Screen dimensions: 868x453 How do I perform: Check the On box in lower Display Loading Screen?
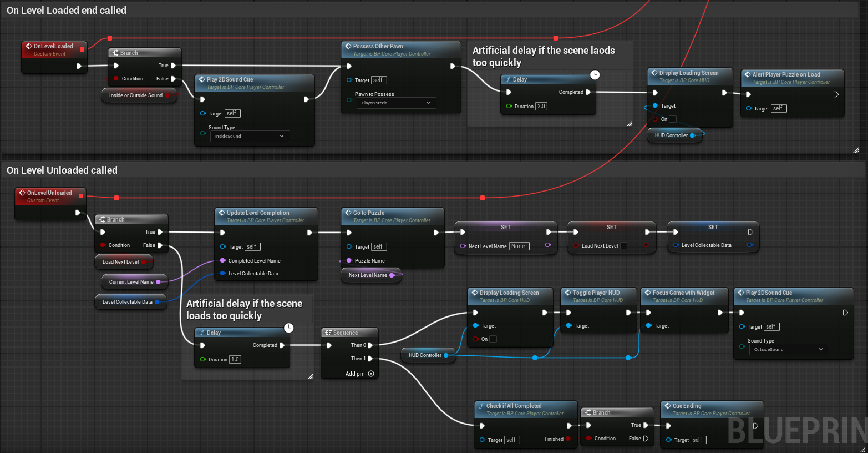[493, 339]
